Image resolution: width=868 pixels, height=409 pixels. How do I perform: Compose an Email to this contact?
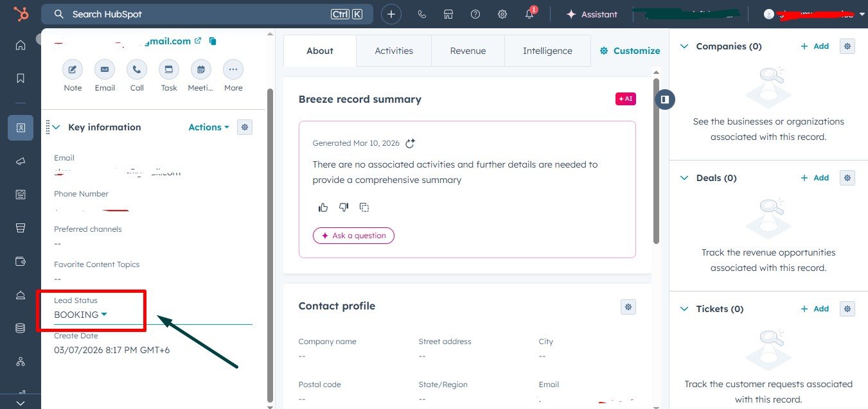pyautogui.click(x=105, y=69)
